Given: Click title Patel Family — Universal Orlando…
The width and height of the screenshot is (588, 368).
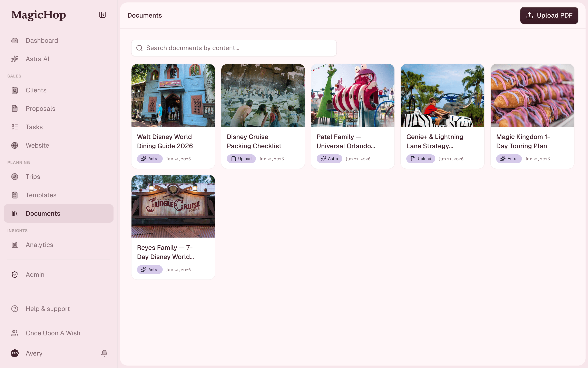Looking at the screenshot, I should [x=346, y=141].
